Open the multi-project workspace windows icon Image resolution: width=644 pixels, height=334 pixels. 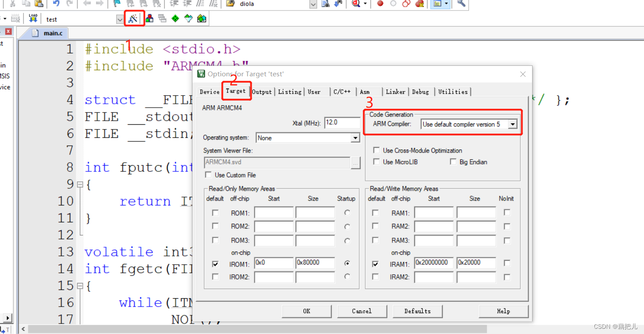(162, 19)
